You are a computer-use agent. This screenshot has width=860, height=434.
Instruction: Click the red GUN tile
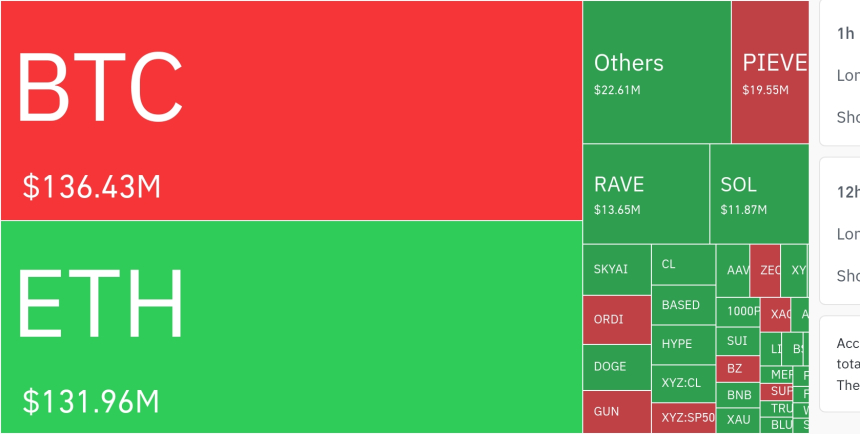click(x=616, y=411)
